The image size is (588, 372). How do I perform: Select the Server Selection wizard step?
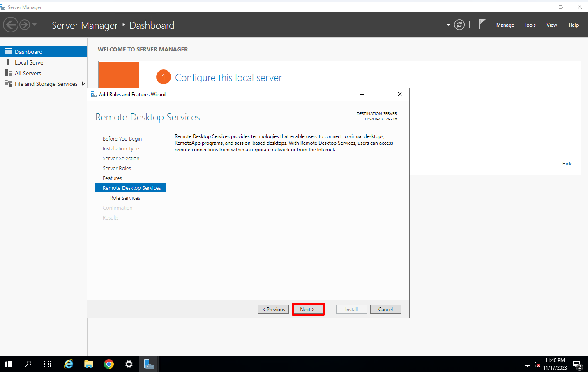point(121,158)
